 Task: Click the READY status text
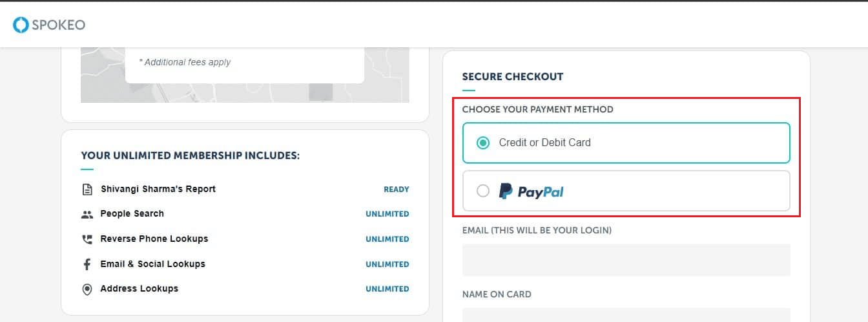coord(397,189)
